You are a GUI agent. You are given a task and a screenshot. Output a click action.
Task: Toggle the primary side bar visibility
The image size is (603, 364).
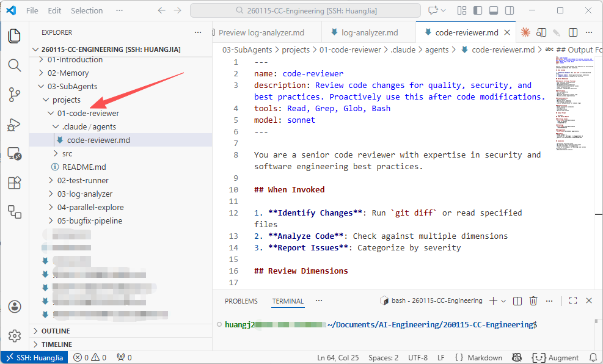point(478,10)
